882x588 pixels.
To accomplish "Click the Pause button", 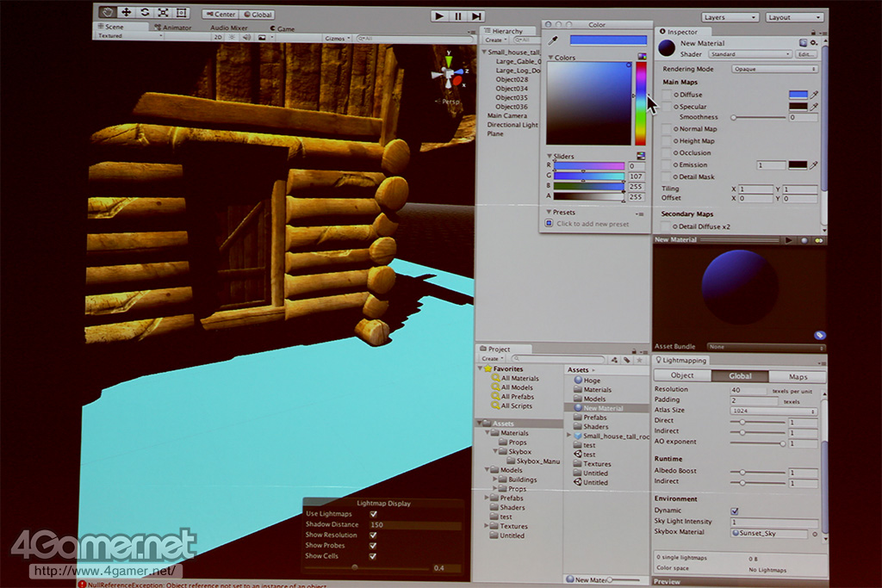I will pos(458,16).
